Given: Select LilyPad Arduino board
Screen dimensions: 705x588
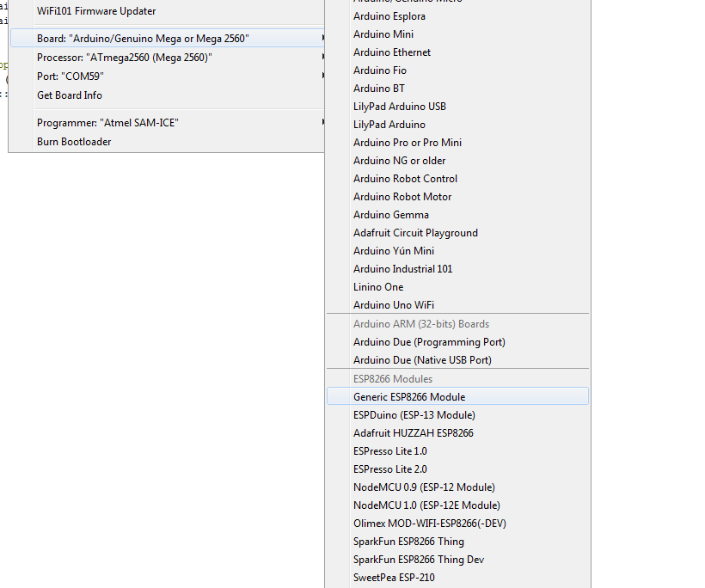Looking at the screenshot, I should (x=457, y=125).
